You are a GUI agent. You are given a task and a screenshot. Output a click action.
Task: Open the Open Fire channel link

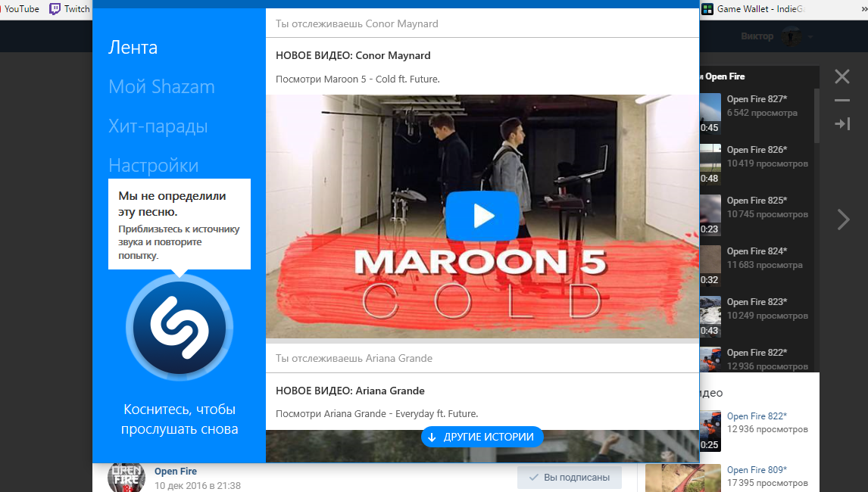point(176,471)
